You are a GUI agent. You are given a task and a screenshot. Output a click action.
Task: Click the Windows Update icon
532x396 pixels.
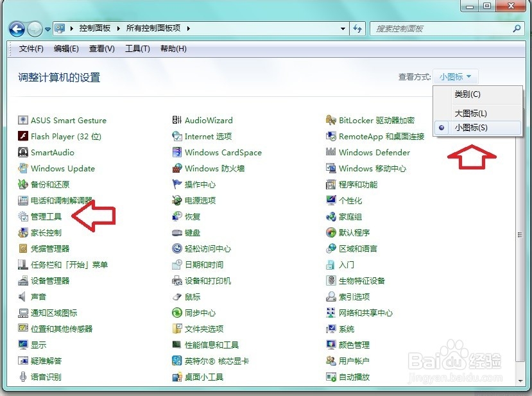[x=22, y=168]
